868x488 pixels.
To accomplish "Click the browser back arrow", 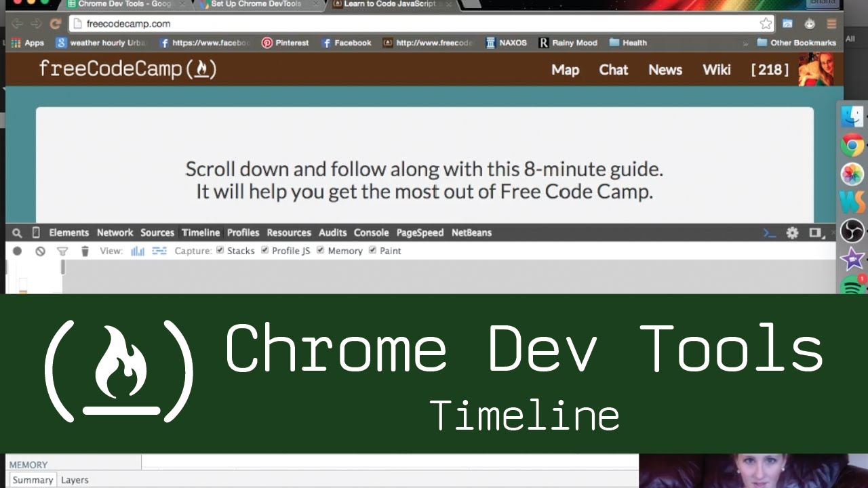I will [x=17, y=24].
